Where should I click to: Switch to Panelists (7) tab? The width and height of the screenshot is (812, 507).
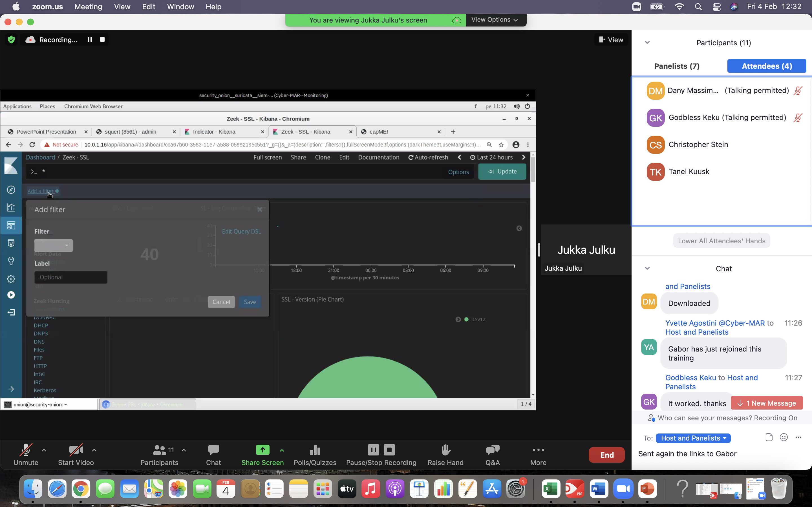676,66
